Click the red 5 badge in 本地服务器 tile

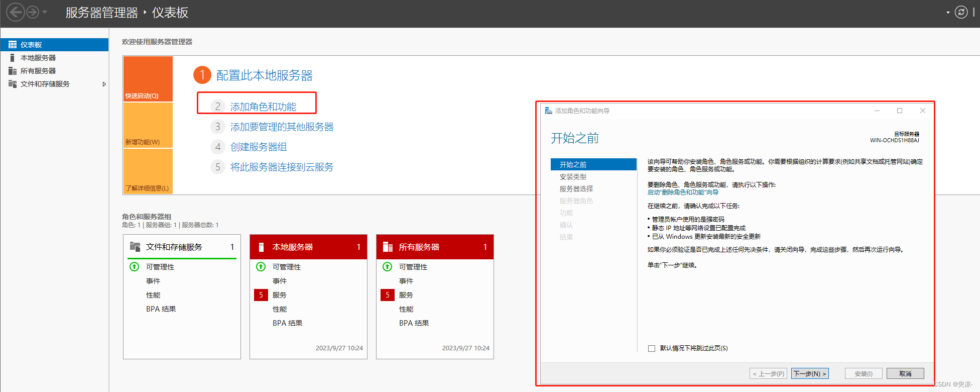click(x=261, y=295)
